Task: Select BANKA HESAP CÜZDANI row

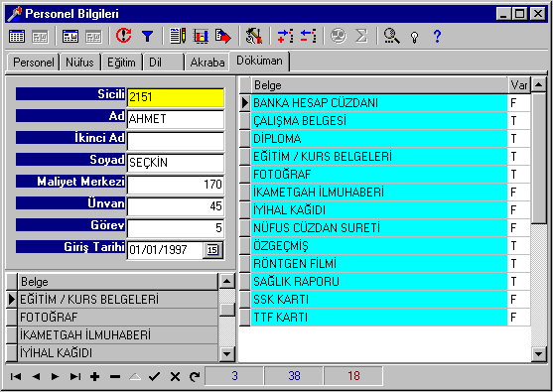Action: pyautogui.click(x=379, y=103)
